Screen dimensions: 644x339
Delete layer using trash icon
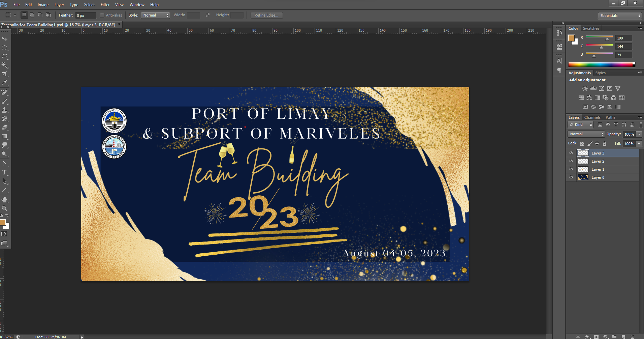(632, 337)
